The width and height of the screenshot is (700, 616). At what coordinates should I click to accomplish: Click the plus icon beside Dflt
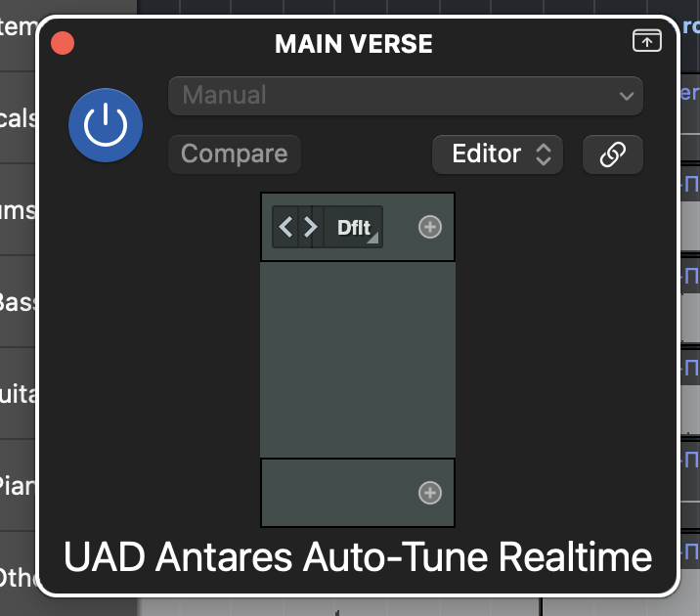click(430, 227)
